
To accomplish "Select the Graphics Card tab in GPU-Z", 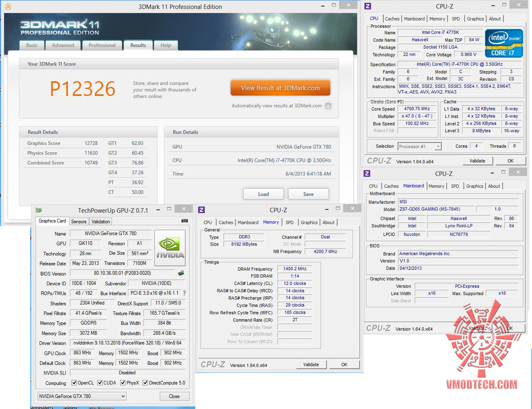I will [52, 221].
